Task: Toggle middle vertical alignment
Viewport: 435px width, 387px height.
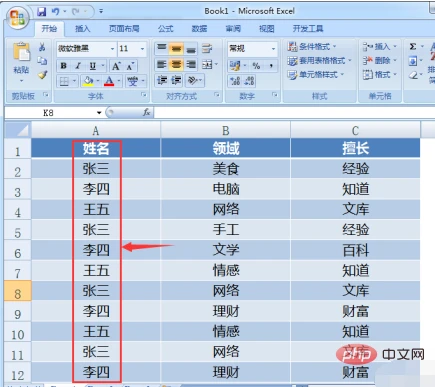Action: (176, 49)
